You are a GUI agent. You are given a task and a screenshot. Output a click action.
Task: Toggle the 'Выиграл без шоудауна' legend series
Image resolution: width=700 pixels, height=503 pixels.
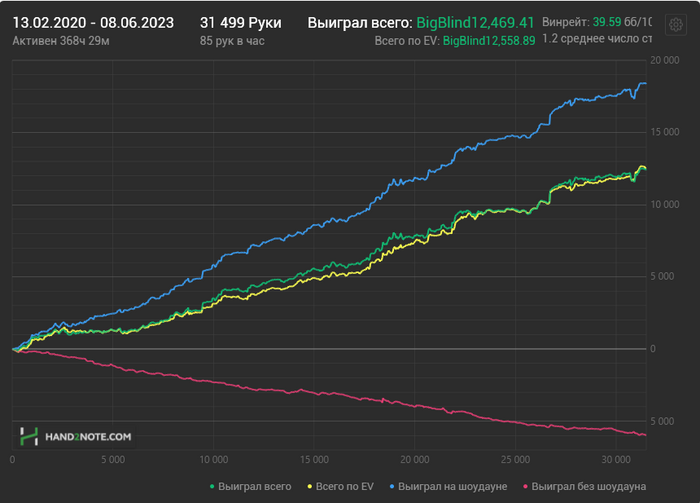(x=584, y=486)
